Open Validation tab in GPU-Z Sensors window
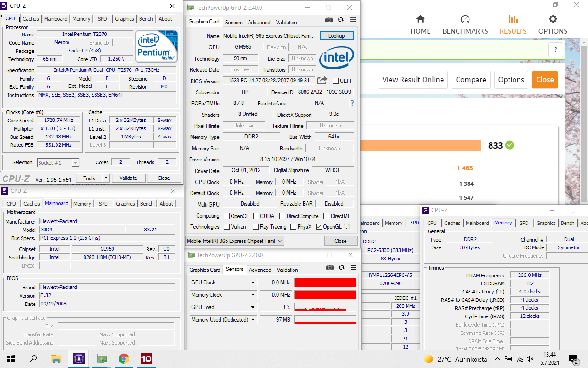The height and width of the screenshot is (368, 588). [x=288, y=270]
